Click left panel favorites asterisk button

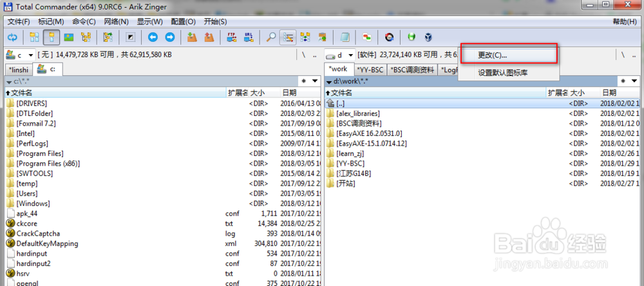303,81
